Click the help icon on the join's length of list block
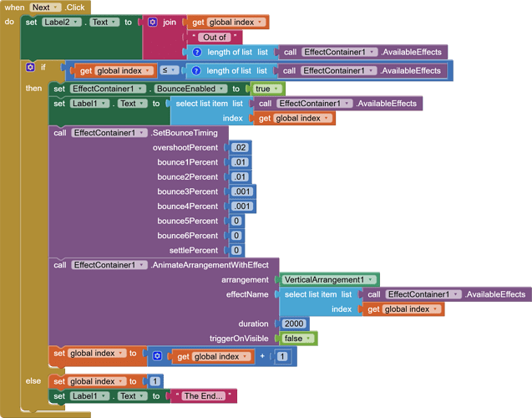Image resolution: width=532 pixels, height=418 pixels. tap(197, 52)
